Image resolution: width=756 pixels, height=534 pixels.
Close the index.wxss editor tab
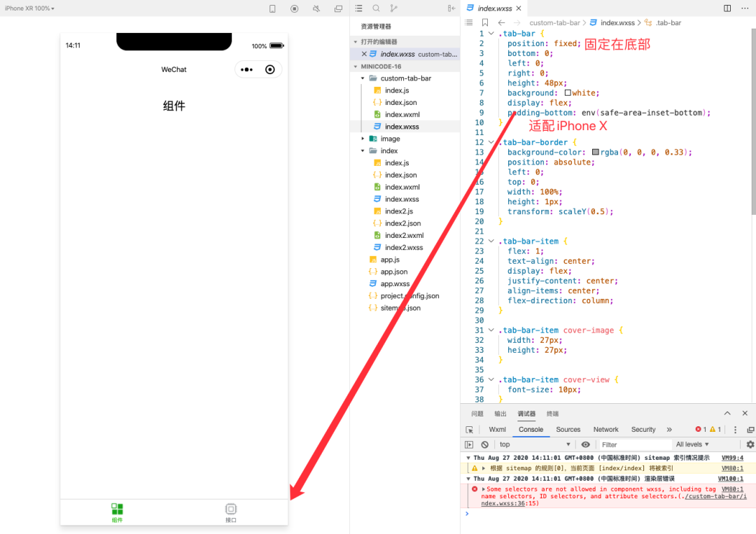point(519,8)
